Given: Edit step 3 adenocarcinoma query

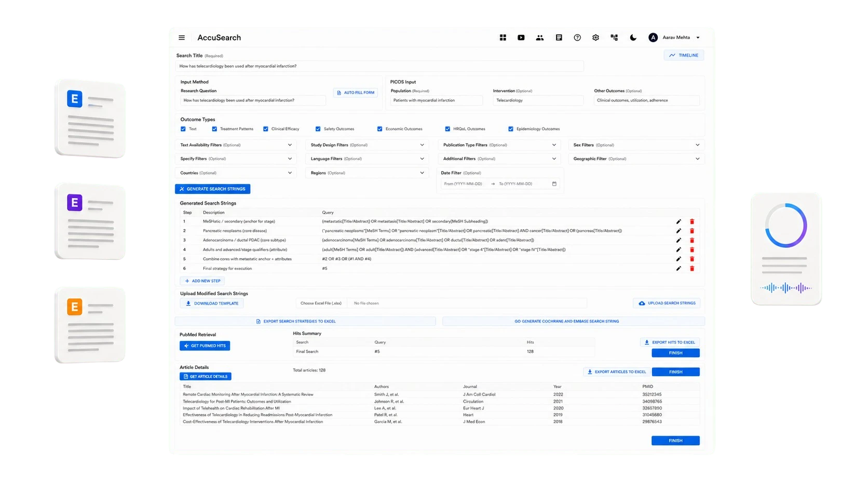Looking at the screenshot, I should pyautogui.click(x=679, y=240).
